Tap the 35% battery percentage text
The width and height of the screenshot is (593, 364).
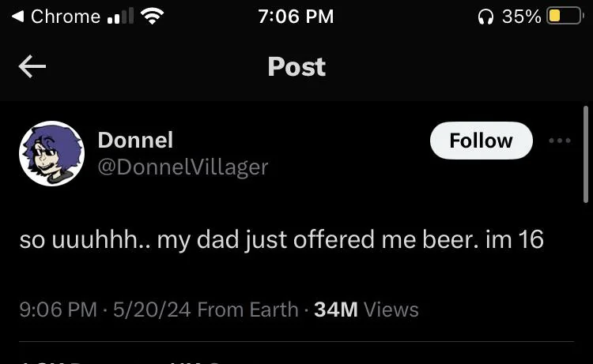522,17
